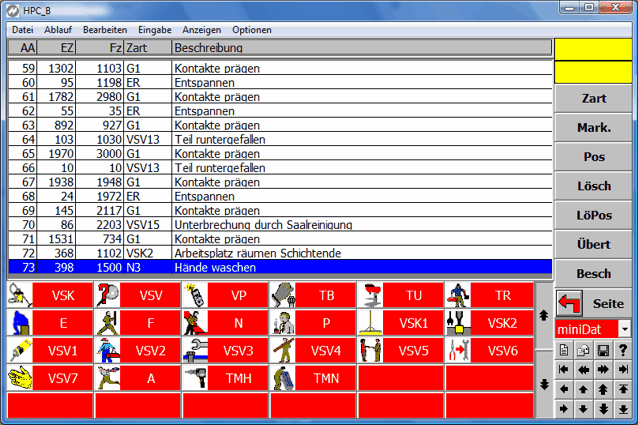Select the VSV7 pointing hand button

[x=49, y=378]
